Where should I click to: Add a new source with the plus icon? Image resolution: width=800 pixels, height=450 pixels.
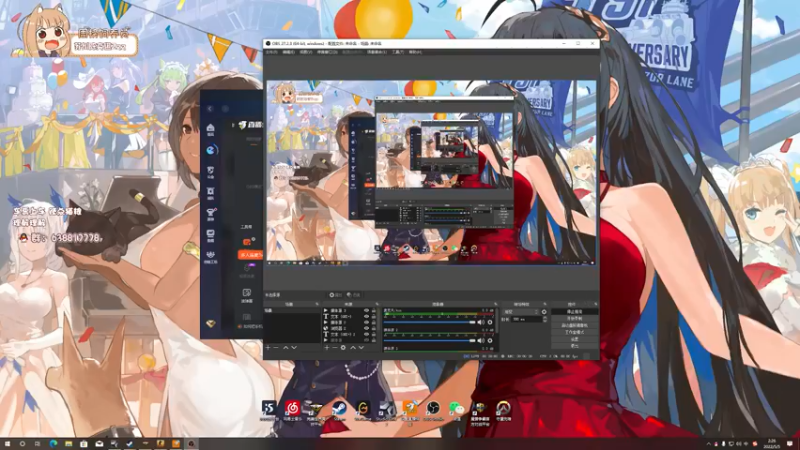(x=327, y=347)
